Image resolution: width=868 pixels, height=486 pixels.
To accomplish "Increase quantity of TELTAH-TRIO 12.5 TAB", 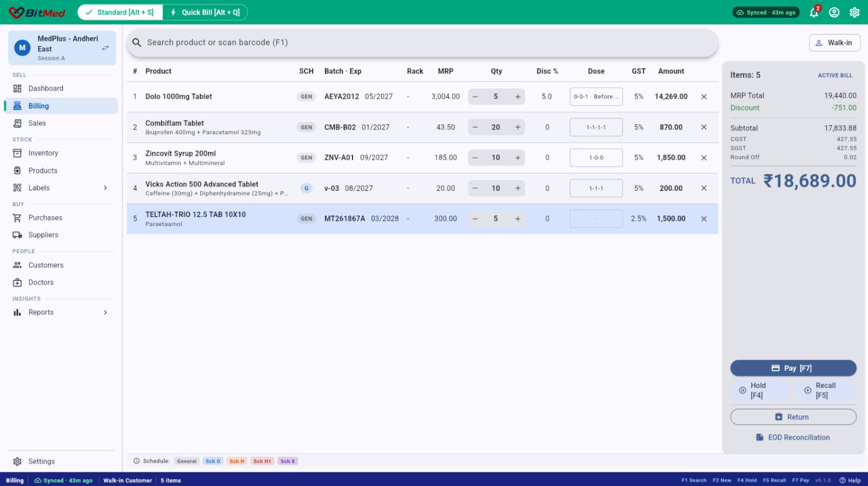I will 517,219.
